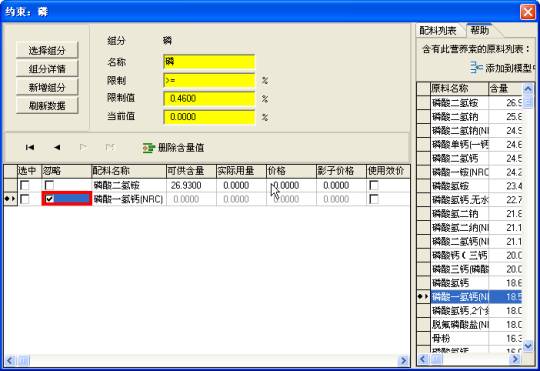Viewport: 540px width, 371px height.
Task: Switch to the 帮助 tab
Action: 479,31
